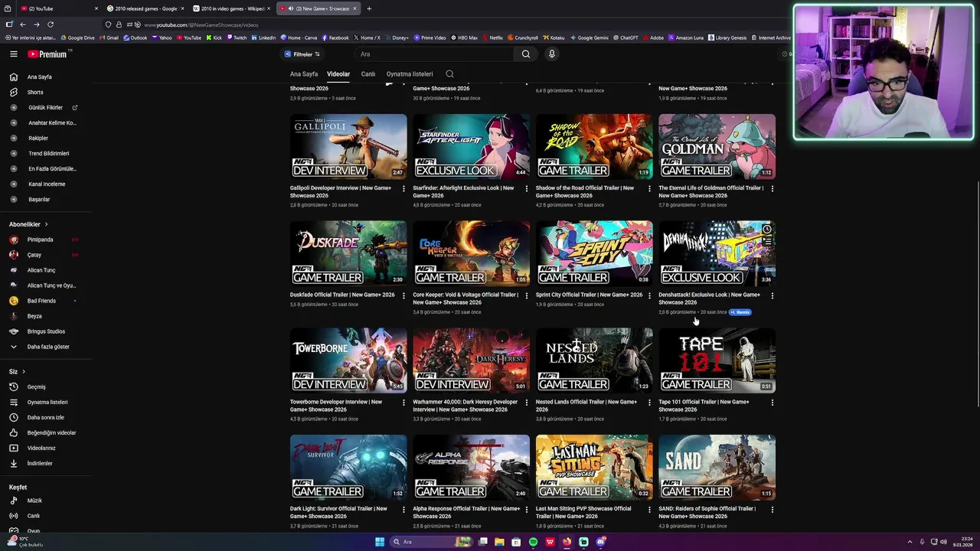980x551 pixels.
Task: Open File Explorer from the taskbar
Action: click(499, 542)
